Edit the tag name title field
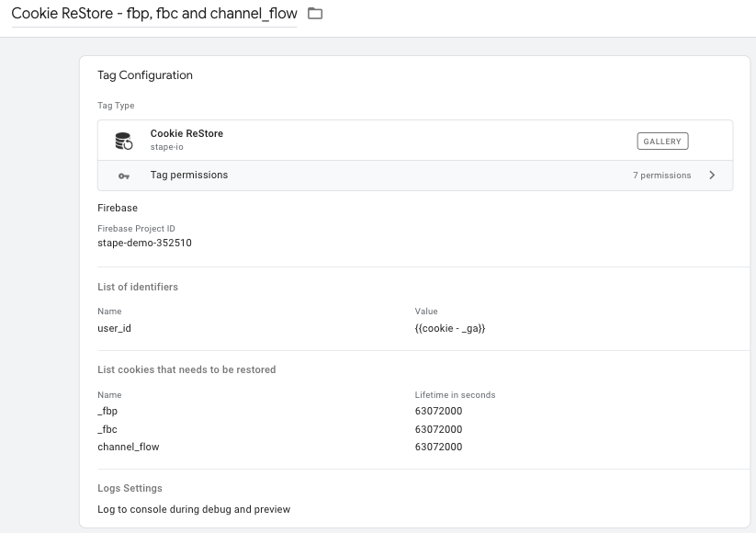The image size is (756, 533). (154, 14)
